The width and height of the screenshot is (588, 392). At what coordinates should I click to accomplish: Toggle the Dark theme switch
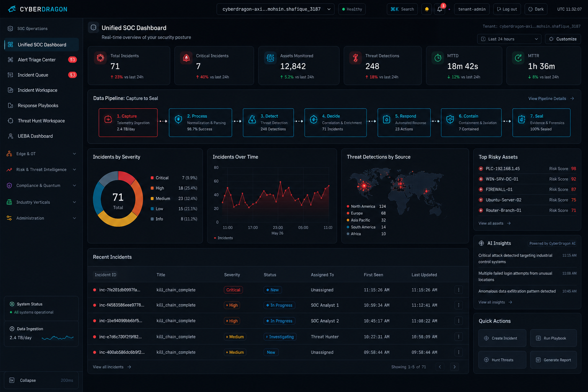click(x=536, y=9)
